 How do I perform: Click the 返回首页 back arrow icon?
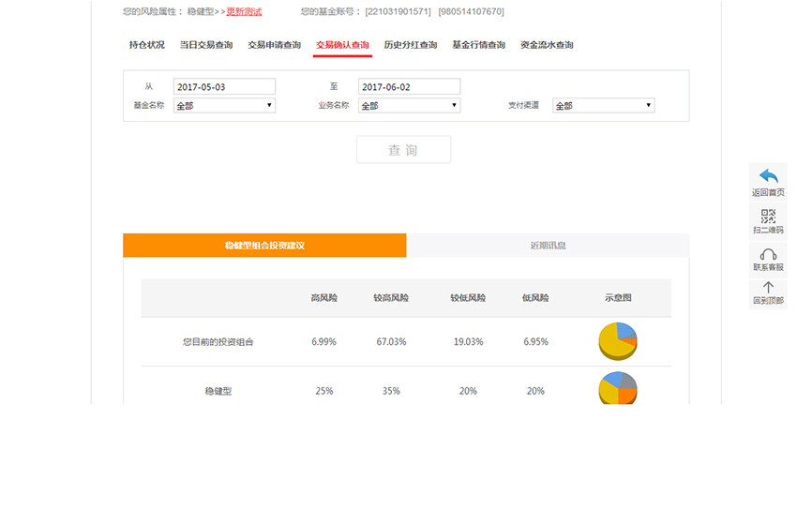[768, 176]
